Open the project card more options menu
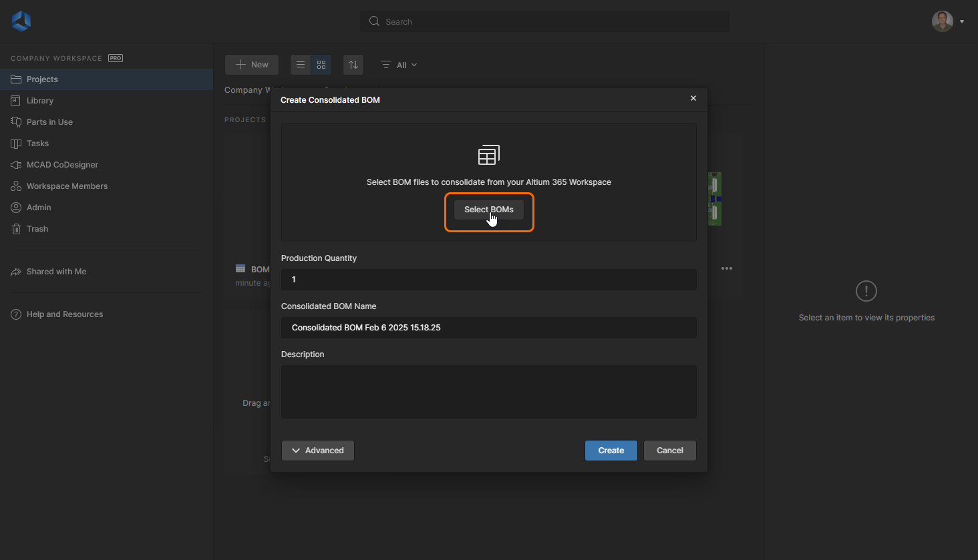This screenshot has width=978, height=560. tap(727, 268)
